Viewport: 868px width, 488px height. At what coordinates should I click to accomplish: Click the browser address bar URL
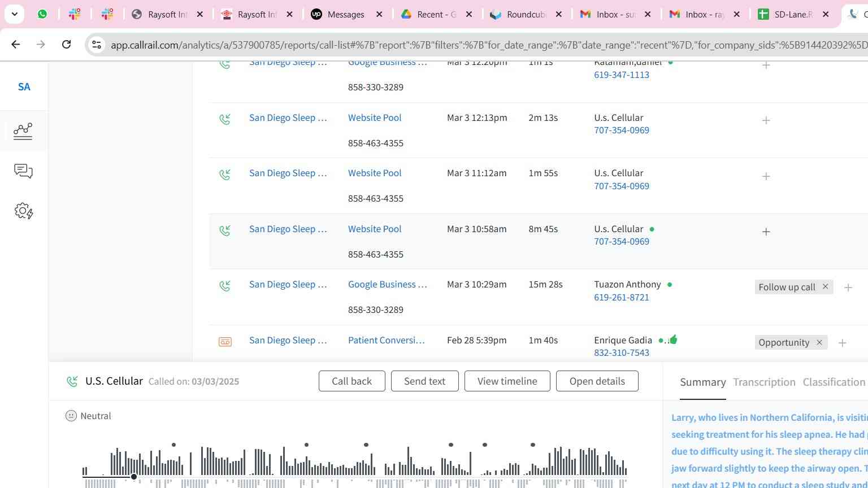tap(489, 45)
